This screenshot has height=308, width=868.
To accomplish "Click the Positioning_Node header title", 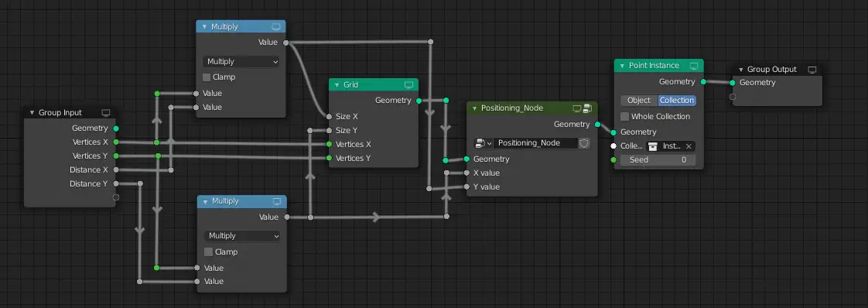I will point(512,108).
